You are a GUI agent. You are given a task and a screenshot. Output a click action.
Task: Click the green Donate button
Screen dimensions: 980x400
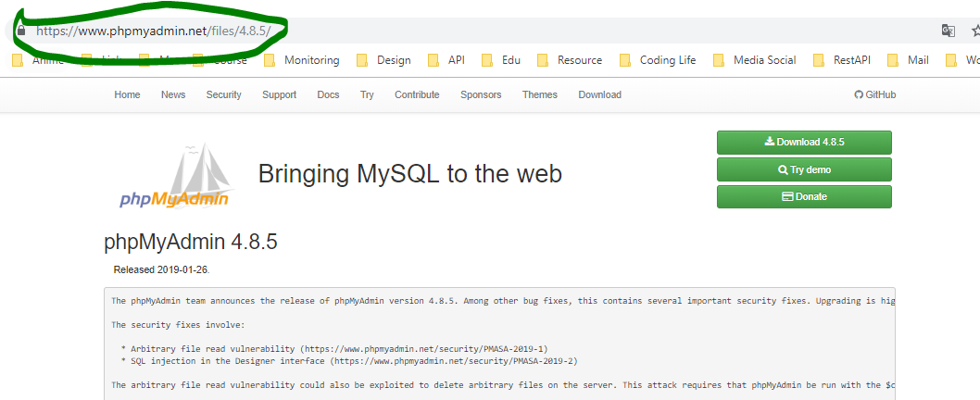804,196
